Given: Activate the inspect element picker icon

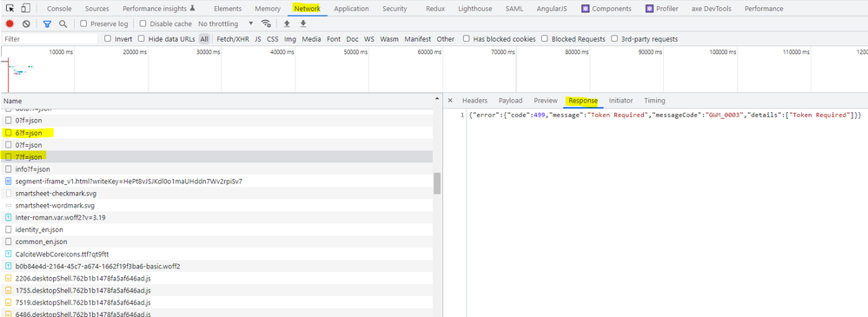Looking at the screenshot, I should 10,9.
